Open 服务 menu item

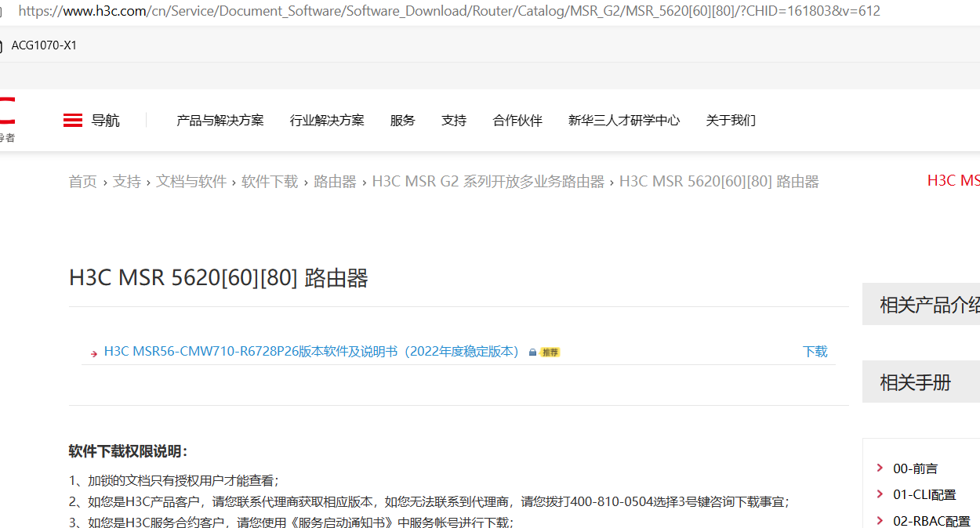click(x=403, y=121)
